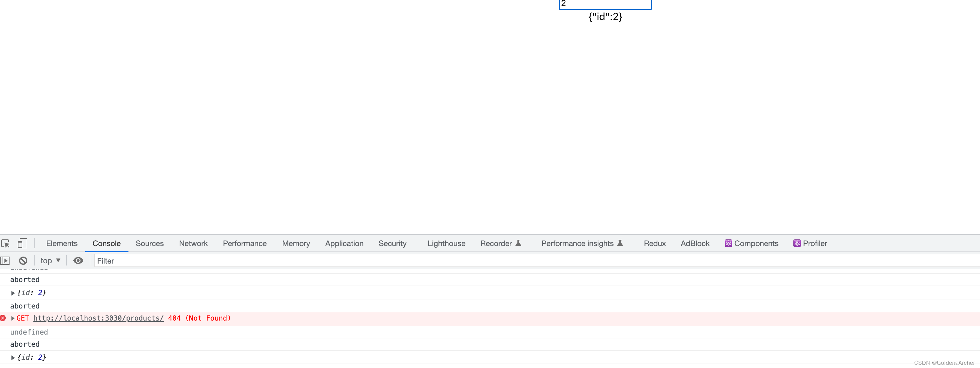The width and height of the screenshot is (980, 368).
Task: Expand the first {id: 2} object
Action: click(13, 293)
